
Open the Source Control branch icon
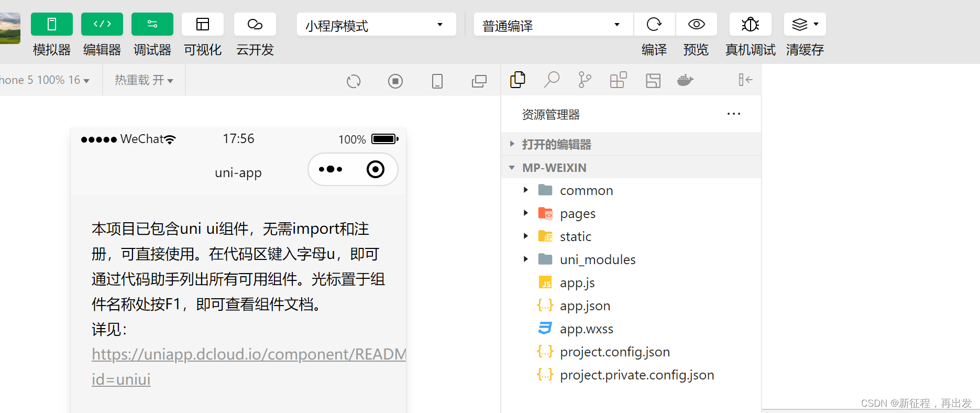[585, 80]
